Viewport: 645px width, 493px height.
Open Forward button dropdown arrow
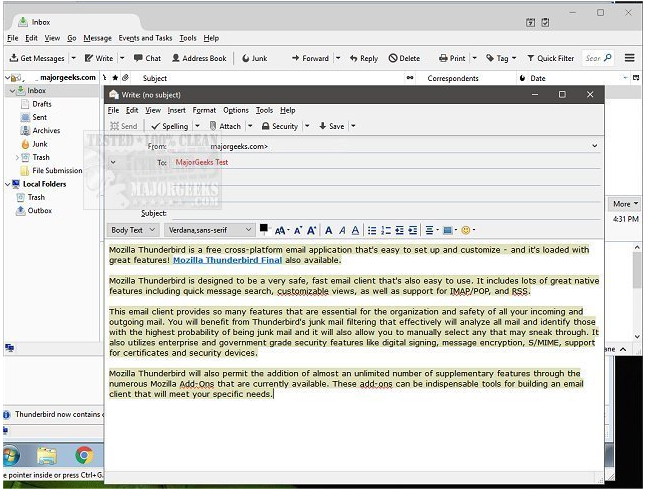coord(338,58)
